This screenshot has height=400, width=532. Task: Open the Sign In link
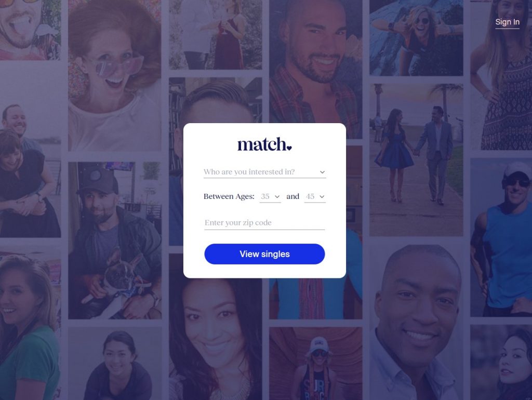pyautogui.click(x=507, y=22)
